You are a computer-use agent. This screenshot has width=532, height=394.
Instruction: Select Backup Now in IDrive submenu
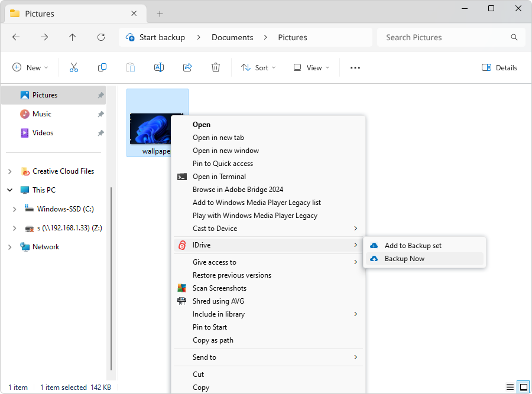click(404, 259)
